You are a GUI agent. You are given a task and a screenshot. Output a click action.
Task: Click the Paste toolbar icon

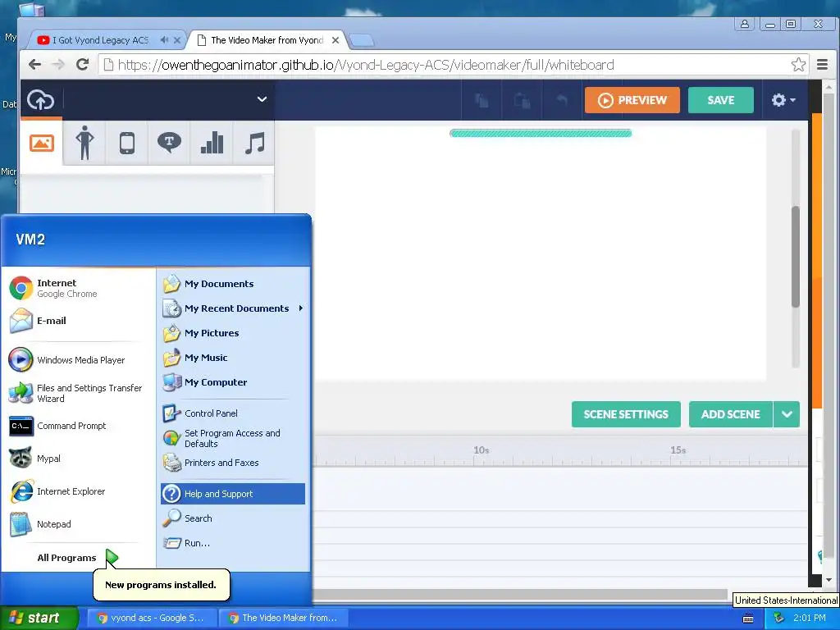523,100
